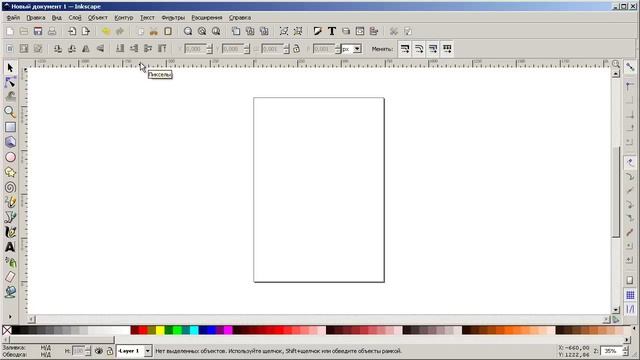Click the Undo icon
Screen dimensions: 640x360
pos(106,31)
